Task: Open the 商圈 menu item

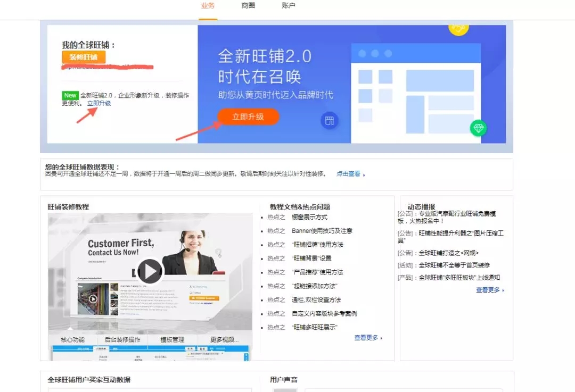Action: 248,6
